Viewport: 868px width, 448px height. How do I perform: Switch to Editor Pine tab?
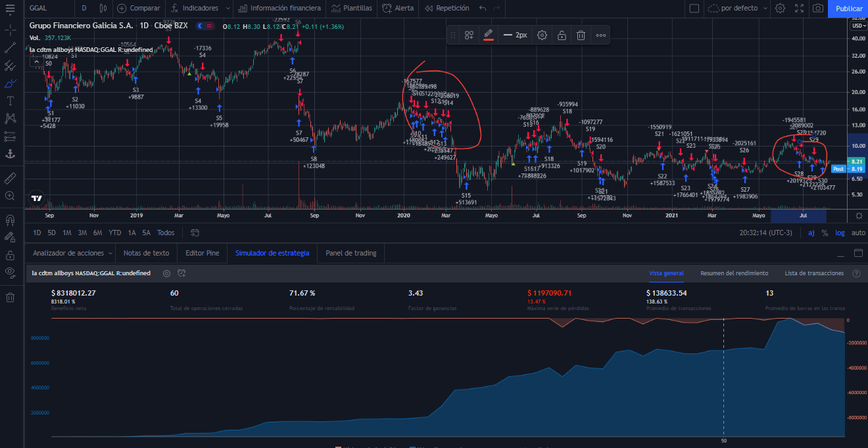click(202, 253)
